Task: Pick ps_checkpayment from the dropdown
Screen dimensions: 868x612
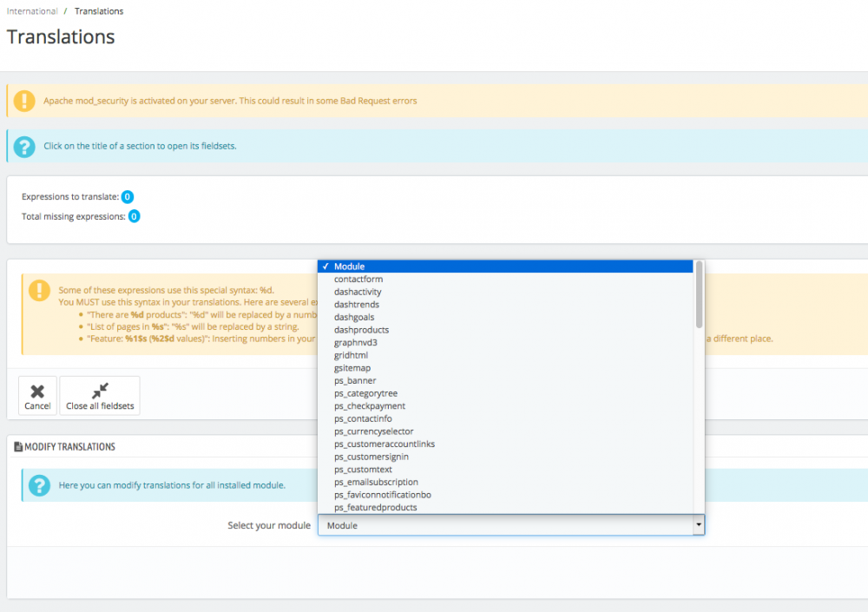Action: click(x=505, y=406)
